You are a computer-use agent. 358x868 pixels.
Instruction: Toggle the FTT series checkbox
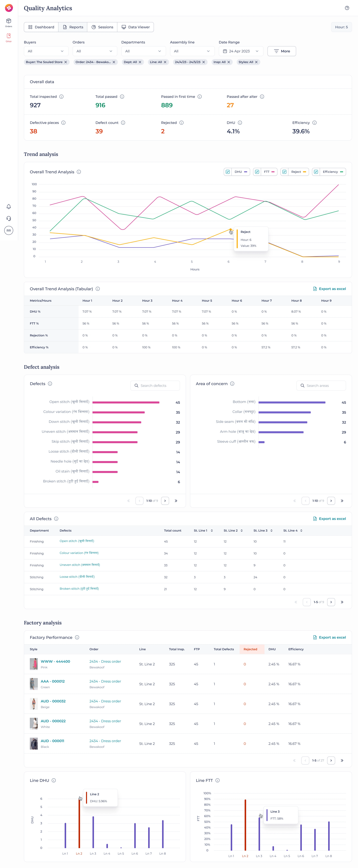(257, 172)
